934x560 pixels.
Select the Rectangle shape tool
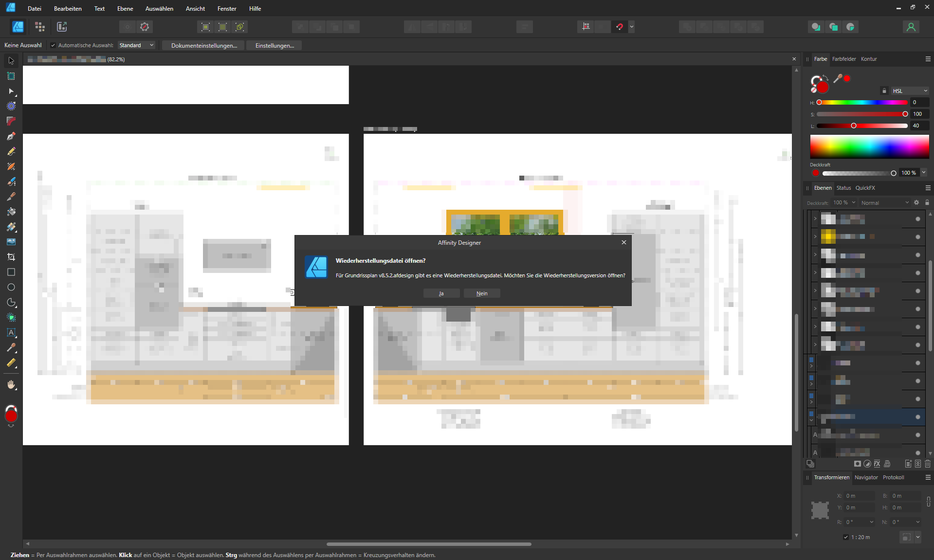pos(11,272)
